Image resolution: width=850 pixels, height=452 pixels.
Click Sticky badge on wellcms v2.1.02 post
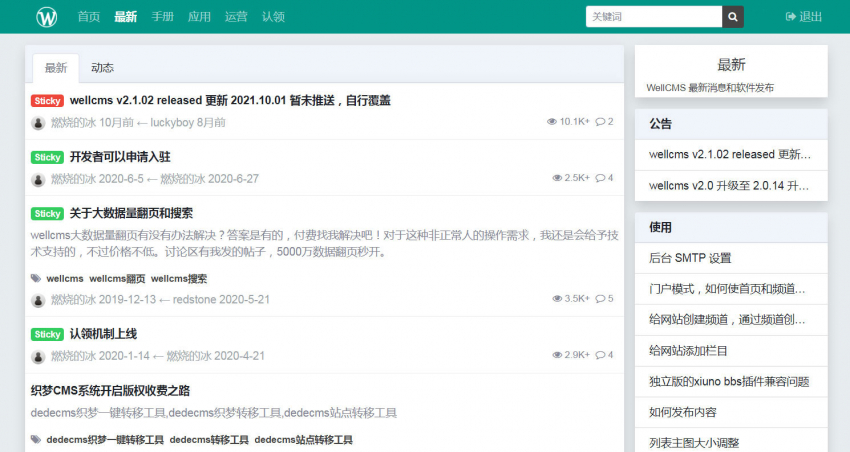click(x=47, y=101)
